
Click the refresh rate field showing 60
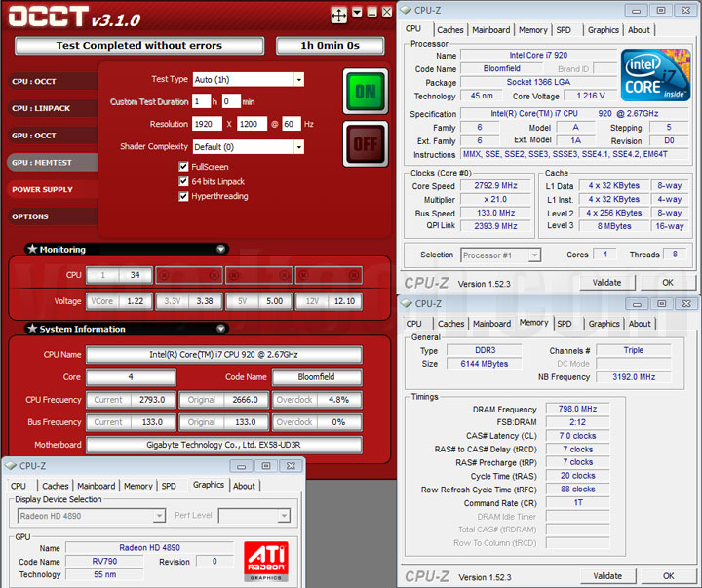point(291,124)
